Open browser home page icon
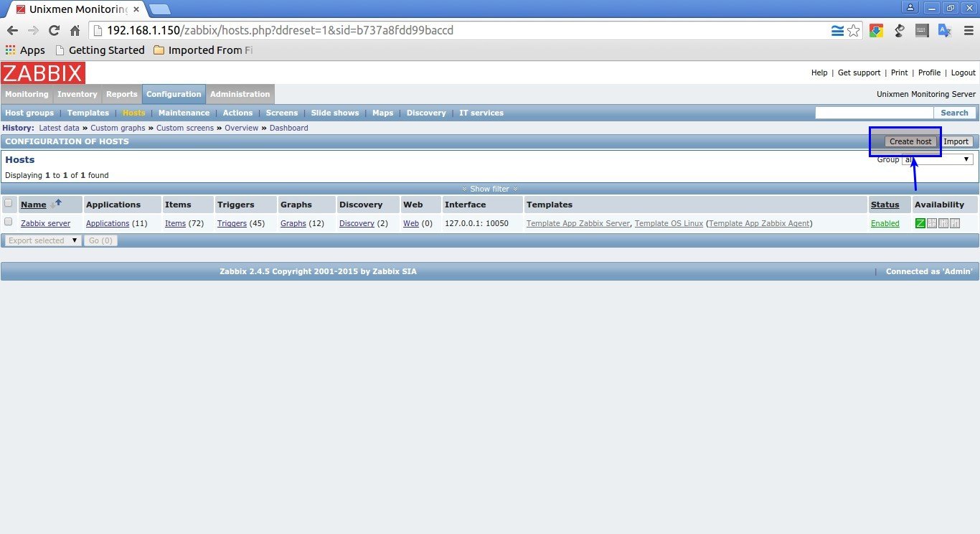 click(75, 31)
